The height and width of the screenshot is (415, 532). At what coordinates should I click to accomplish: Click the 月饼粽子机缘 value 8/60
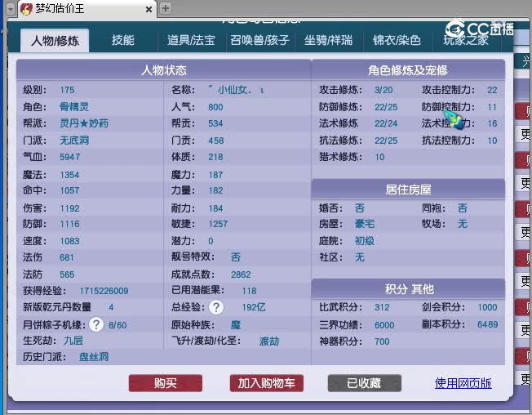click(117, 325)
